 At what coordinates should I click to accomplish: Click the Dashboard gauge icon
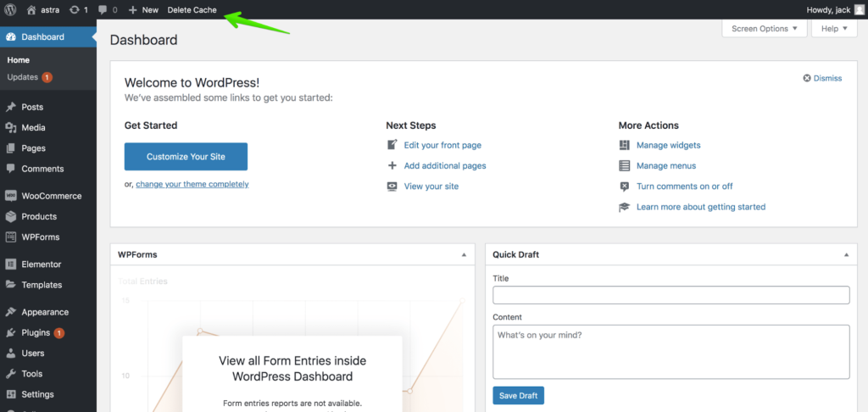(x=10, y=37)
